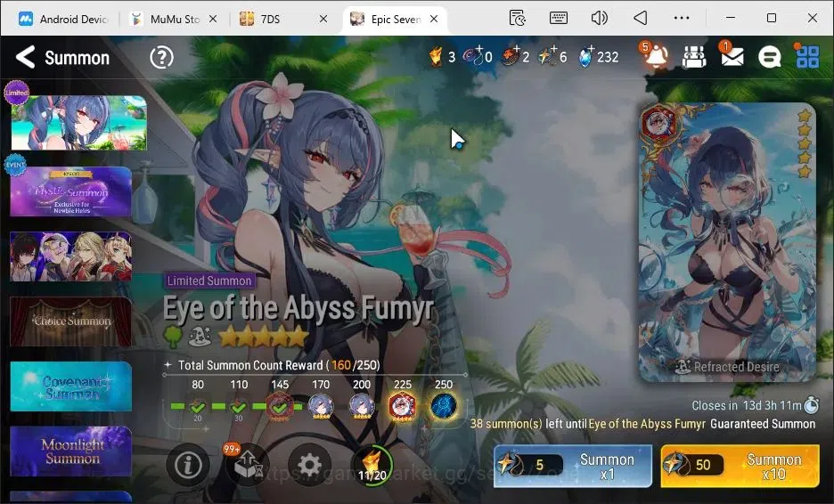
Task: Select the Choice Summon banner
Action: (70, 321)
